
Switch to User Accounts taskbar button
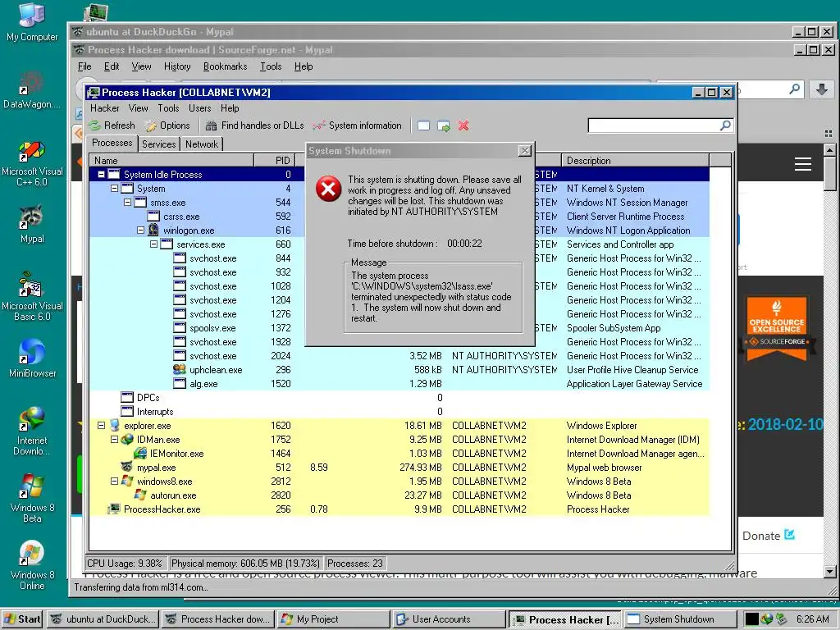pos(449,619)
